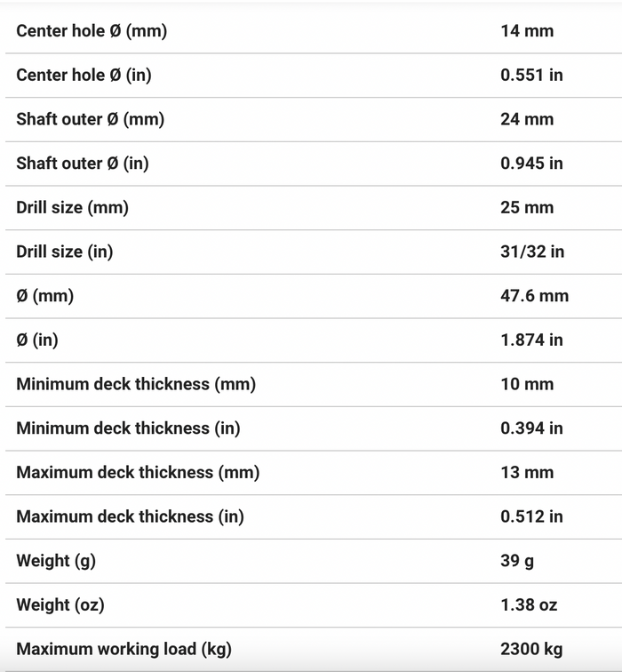Select Minimum deck thickness (mm) label
Screen dimensions: 622x672
click(136, 384)
